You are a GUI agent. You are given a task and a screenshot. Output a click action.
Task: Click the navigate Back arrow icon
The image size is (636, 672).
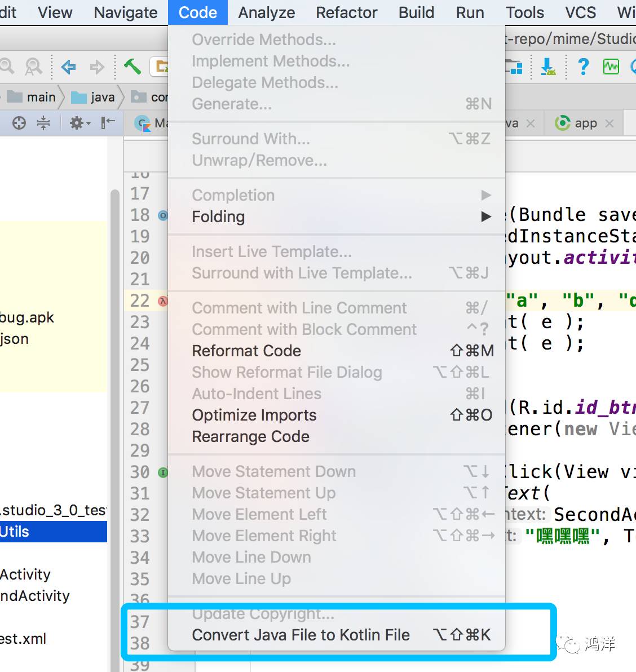(x=69, y=67)
